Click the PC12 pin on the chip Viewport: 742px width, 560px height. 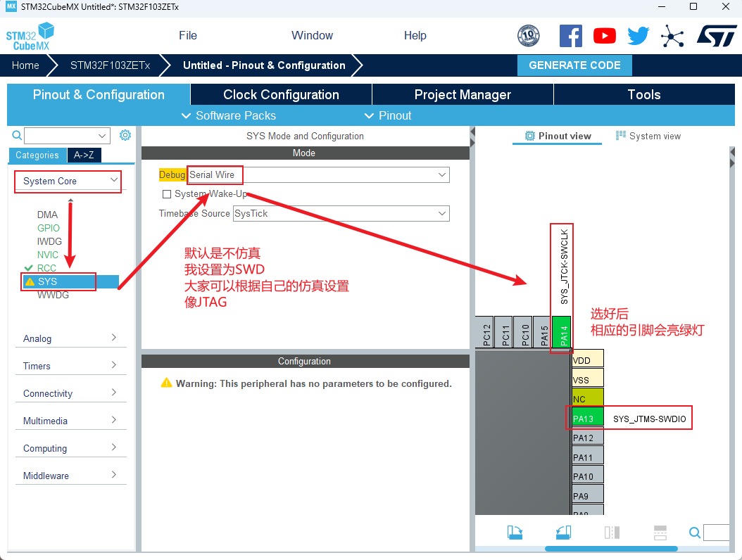click(x=484, y=332)
